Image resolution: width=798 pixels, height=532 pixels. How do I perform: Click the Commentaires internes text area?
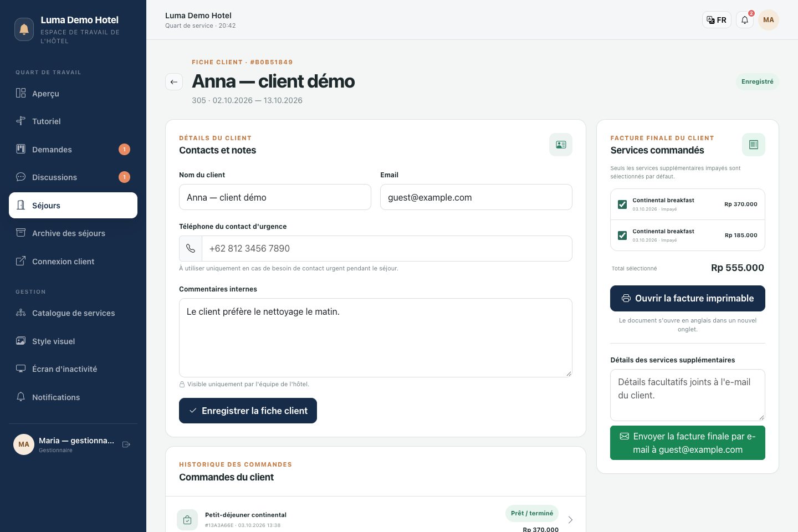[x=376, y=338]
